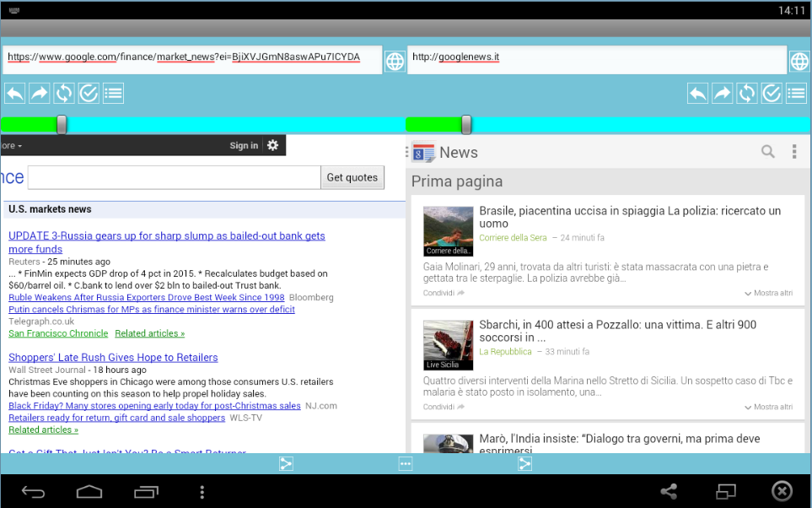Focus the right URL address field
The height and width of the screenshot is (508, 812).
coord(597,60)
